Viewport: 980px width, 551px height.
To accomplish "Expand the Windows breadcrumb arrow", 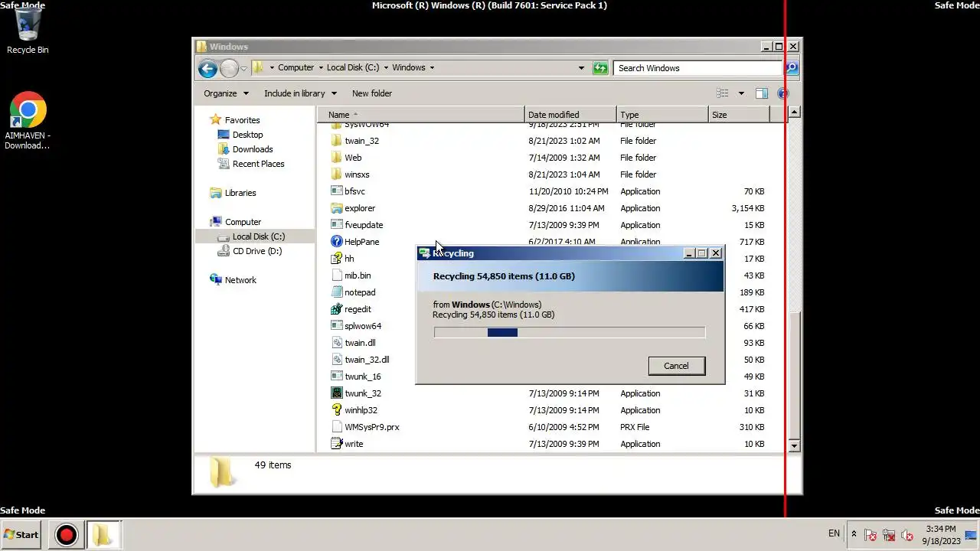I will [432, 68].
